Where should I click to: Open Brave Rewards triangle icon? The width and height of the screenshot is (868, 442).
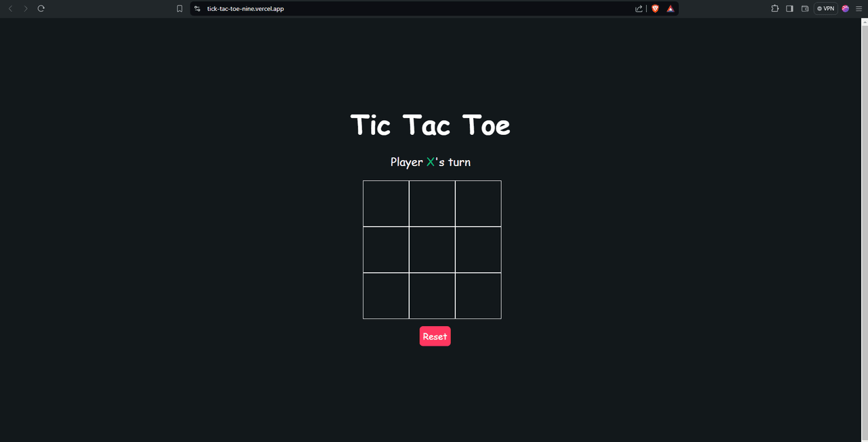tap(670, 8)
